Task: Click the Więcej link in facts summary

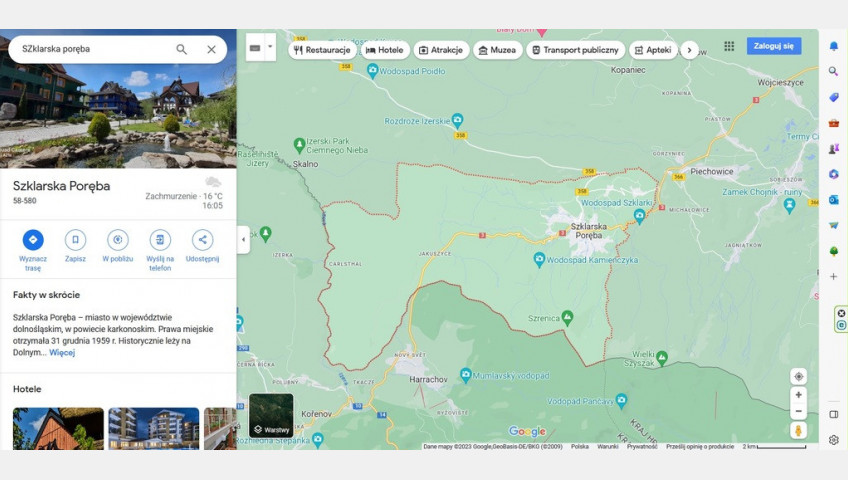Action: click(x=62, y=352)
